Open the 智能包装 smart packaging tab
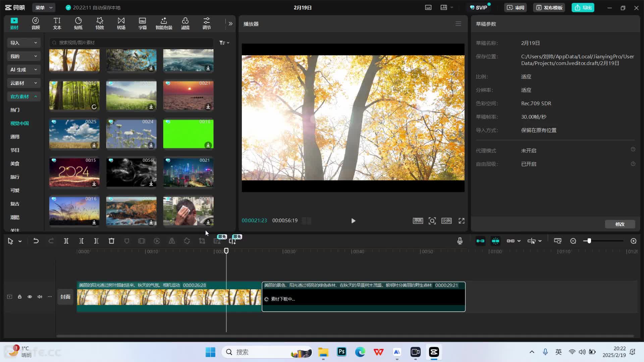 [164, 23]
